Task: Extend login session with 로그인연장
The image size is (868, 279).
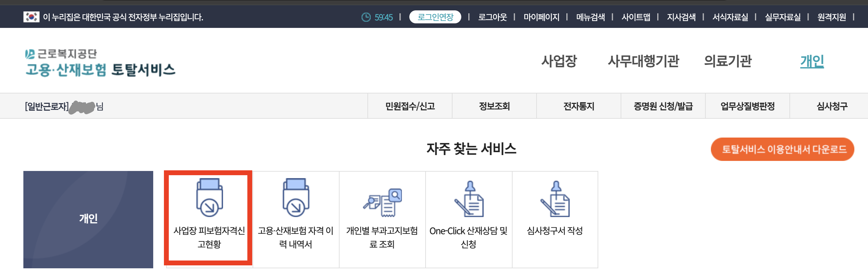Action: (x=435, y=17)
